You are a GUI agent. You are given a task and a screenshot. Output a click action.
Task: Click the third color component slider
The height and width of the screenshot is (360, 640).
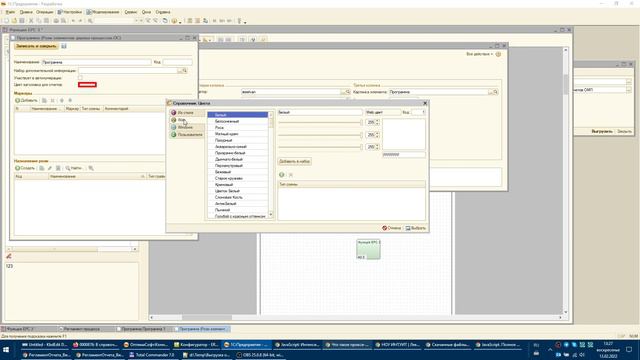(320, 147)
